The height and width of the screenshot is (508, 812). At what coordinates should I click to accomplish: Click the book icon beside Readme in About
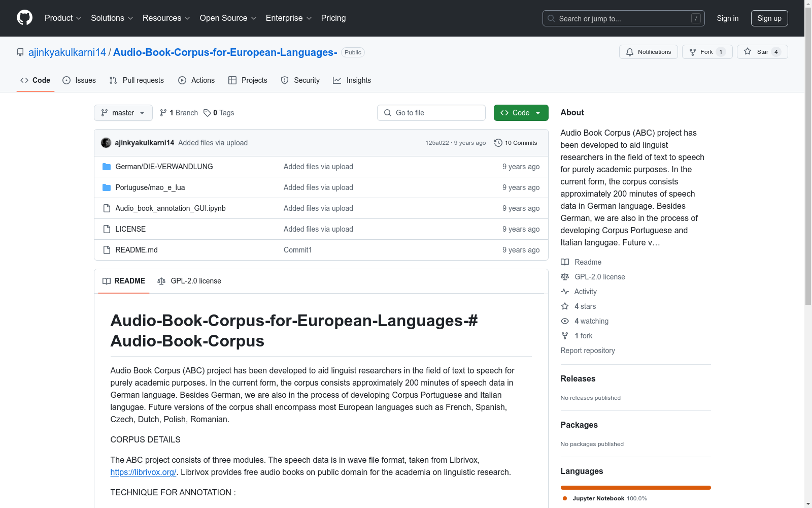click(565, 262)
